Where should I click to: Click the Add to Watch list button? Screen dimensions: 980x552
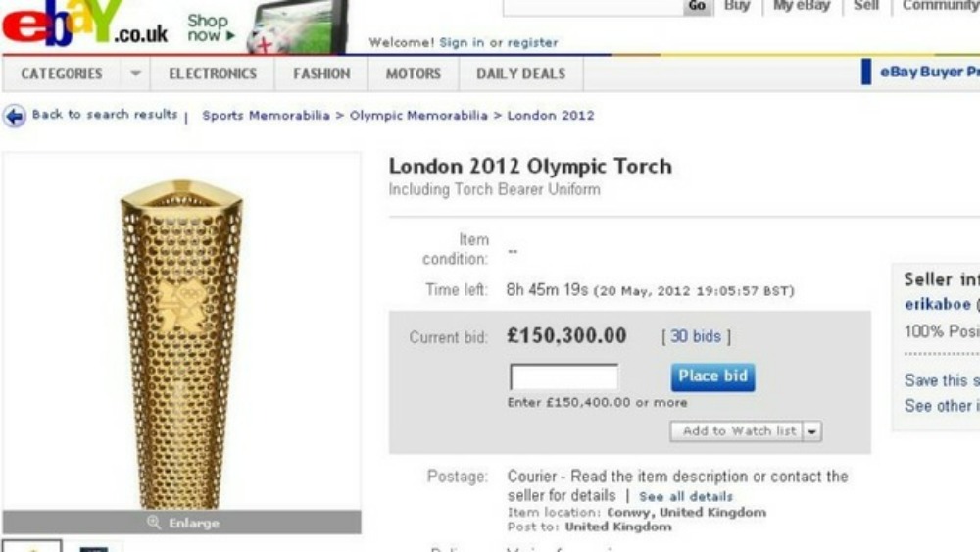coord(737,431)
